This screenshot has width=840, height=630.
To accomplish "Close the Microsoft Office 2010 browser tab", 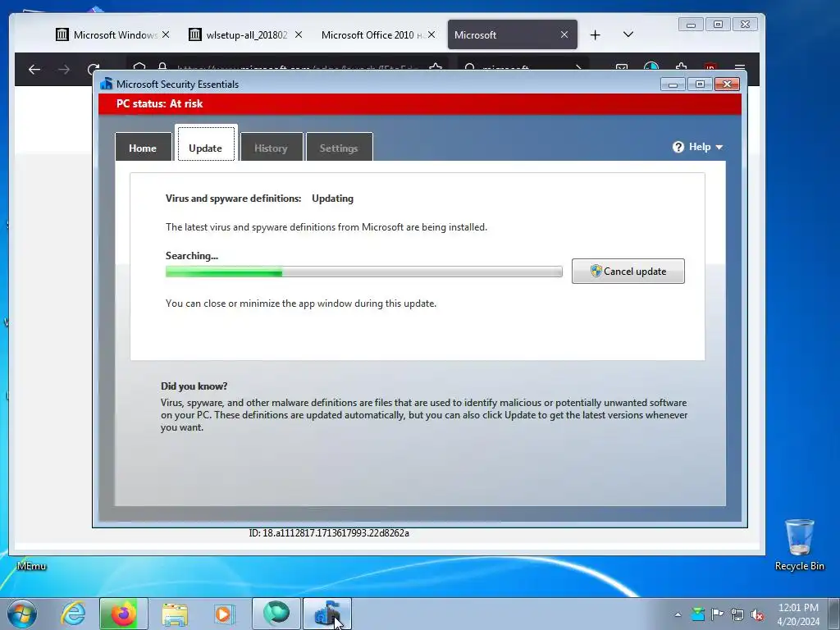I will [x=431, y=34].
